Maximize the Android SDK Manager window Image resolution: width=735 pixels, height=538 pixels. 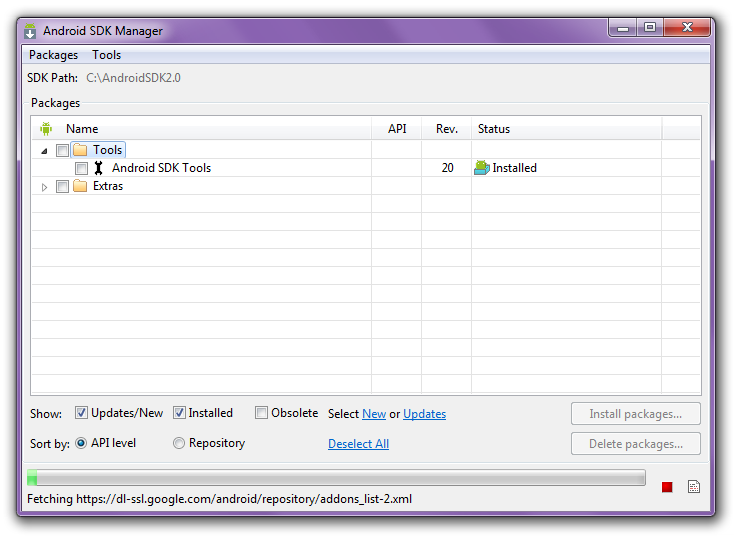(650, 28)
